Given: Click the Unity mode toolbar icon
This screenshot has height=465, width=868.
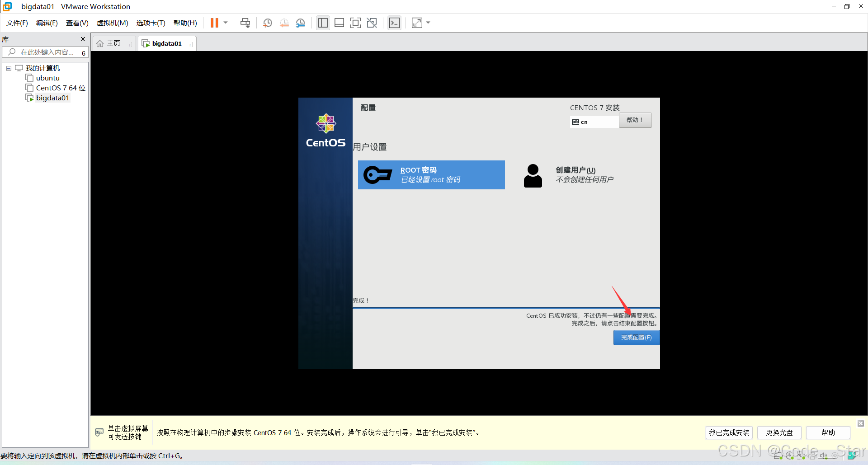Looking at the screenshot, I should click(372, 23).
